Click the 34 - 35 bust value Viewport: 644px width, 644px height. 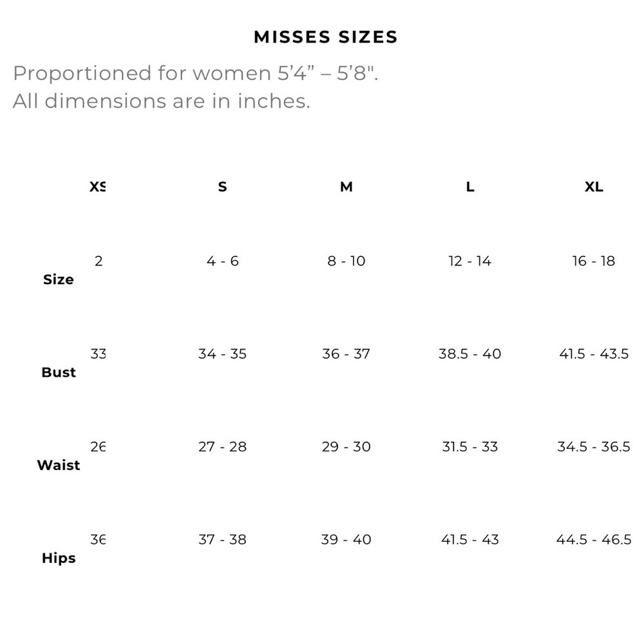tap(222, 354)
